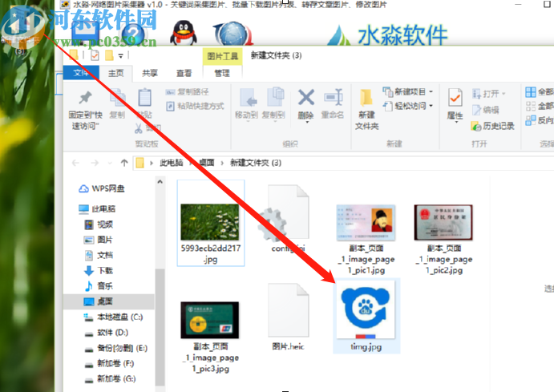Select the pic1.jpg ID card thumbnail
554x392 pixels.
pos(366,223)
